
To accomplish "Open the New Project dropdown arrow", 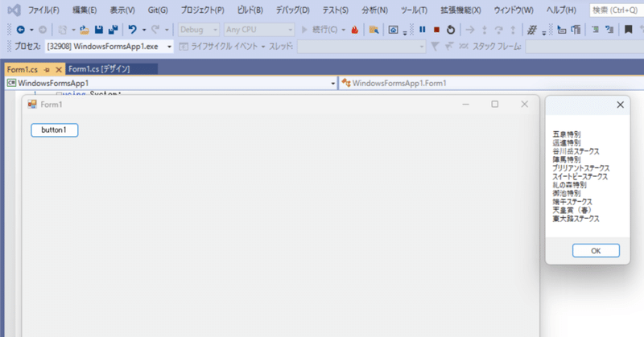I will pos(73,30).
